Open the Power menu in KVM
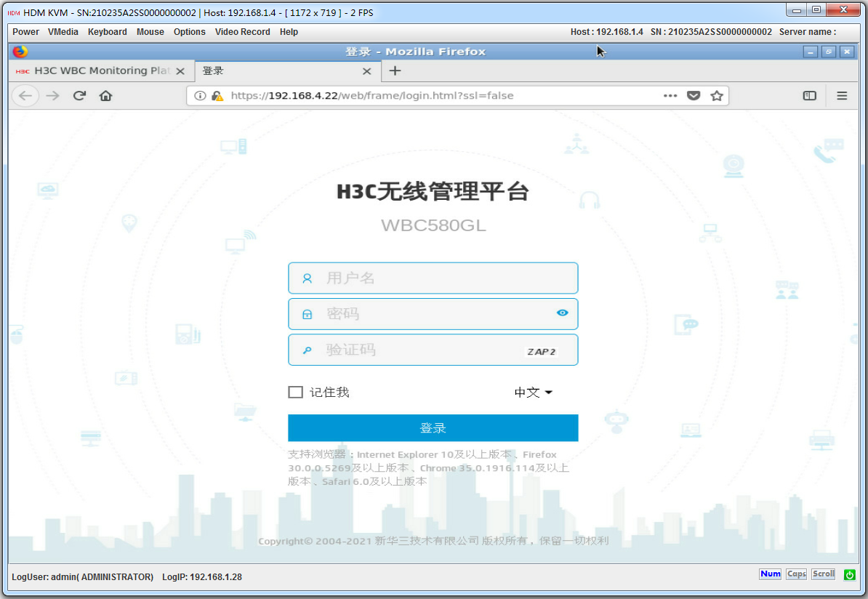 [x=25, y=32]
